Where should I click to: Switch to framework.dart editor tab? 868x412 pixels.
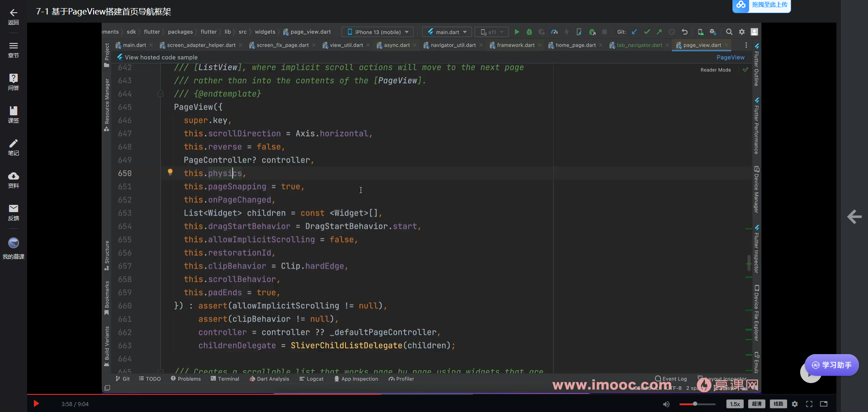click(x=515, y=45)
